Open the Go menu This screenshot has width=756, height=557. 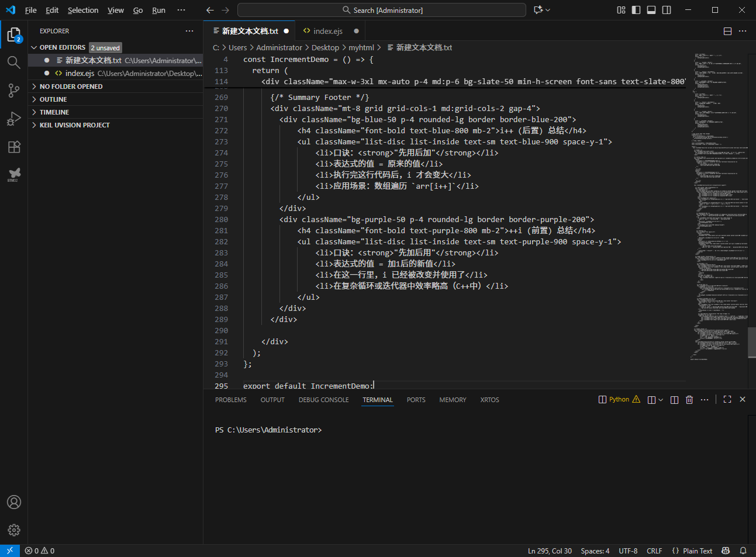coord(138,10)
